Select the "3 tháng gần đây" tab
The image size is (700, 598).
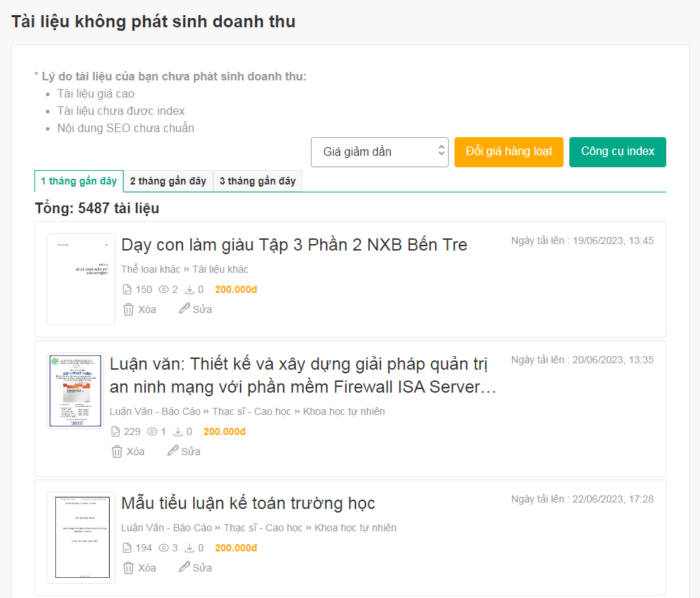(x=258, y=181)
